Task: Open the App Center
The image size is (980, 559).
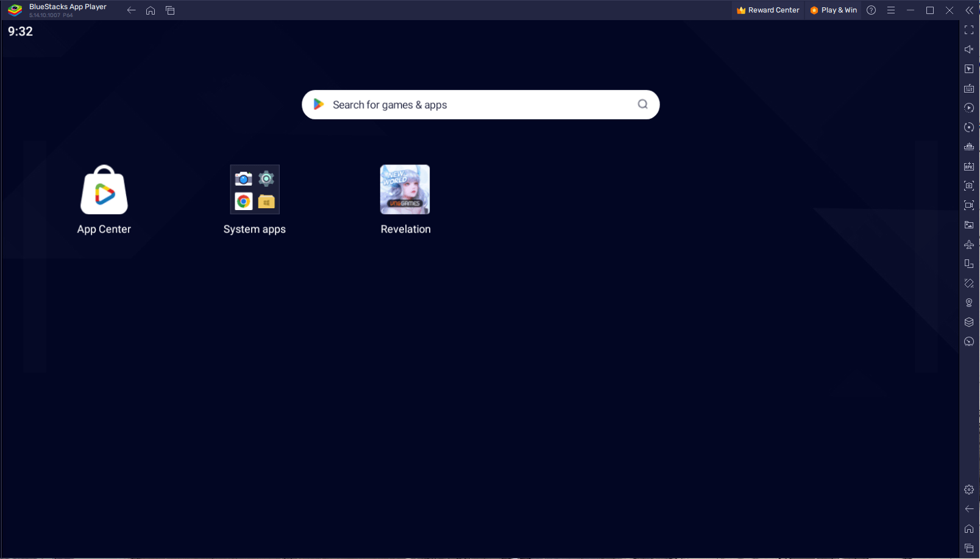Action: (104, 190)
